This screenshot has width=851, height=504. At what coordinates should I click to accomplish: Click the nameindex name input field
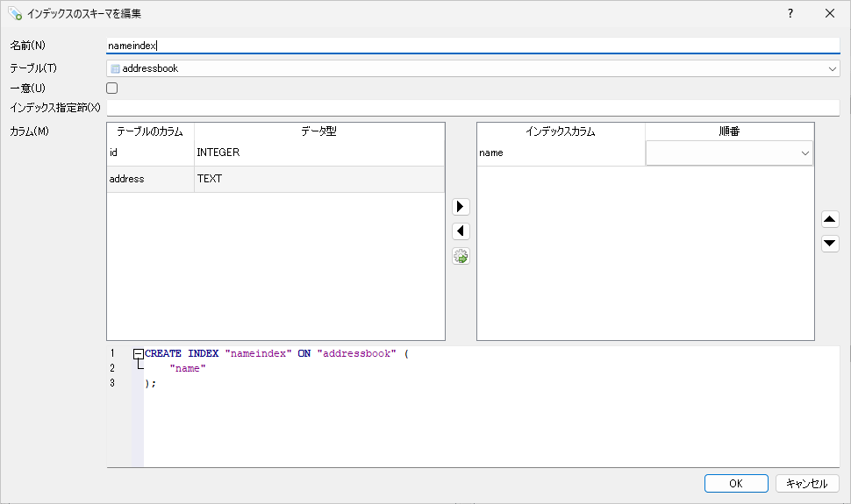[x=473, y=46]
